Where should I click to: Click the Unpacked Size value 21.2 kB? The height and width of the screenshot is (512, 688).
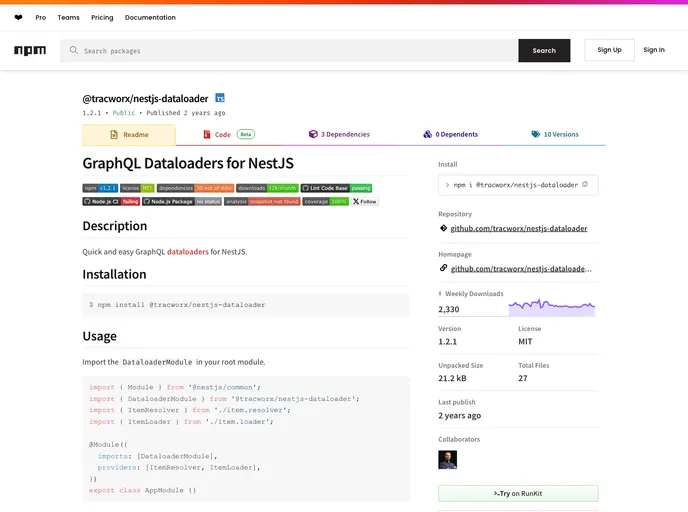pyautogui.click(x=452, y=378)
